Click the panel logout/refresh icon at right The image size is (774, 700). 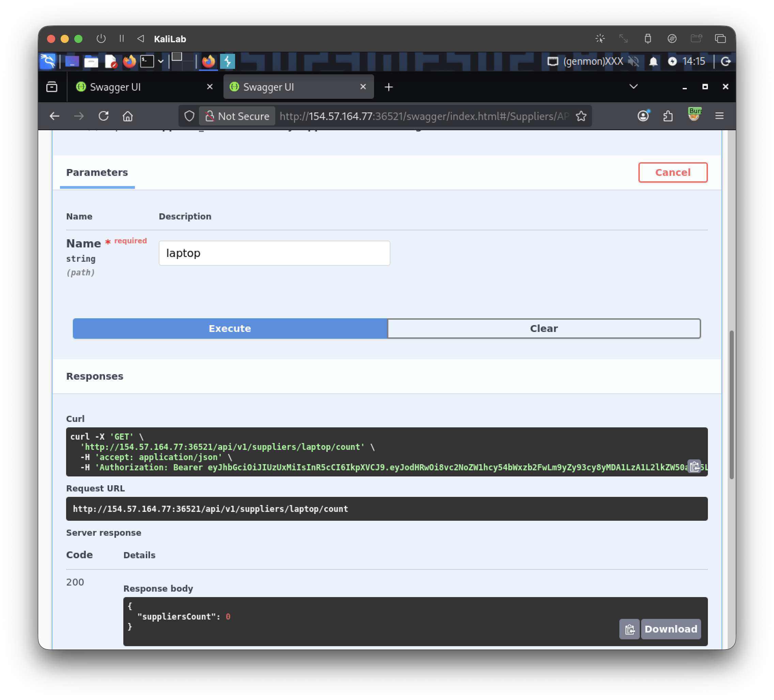pyautogui.click(x=725, y=61)
